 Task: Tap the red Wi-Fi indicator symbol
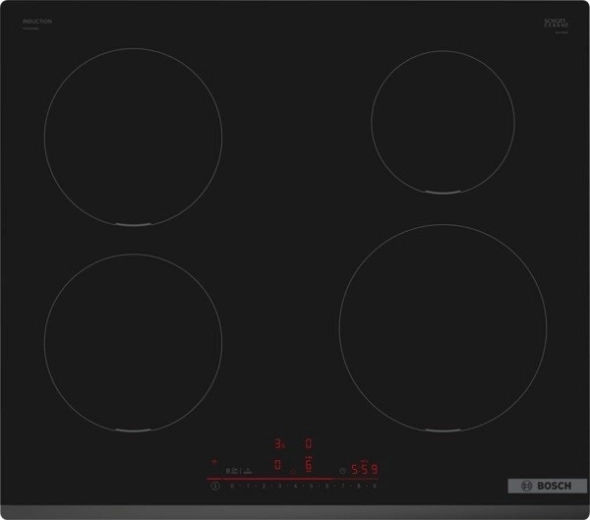click(214, 462)
